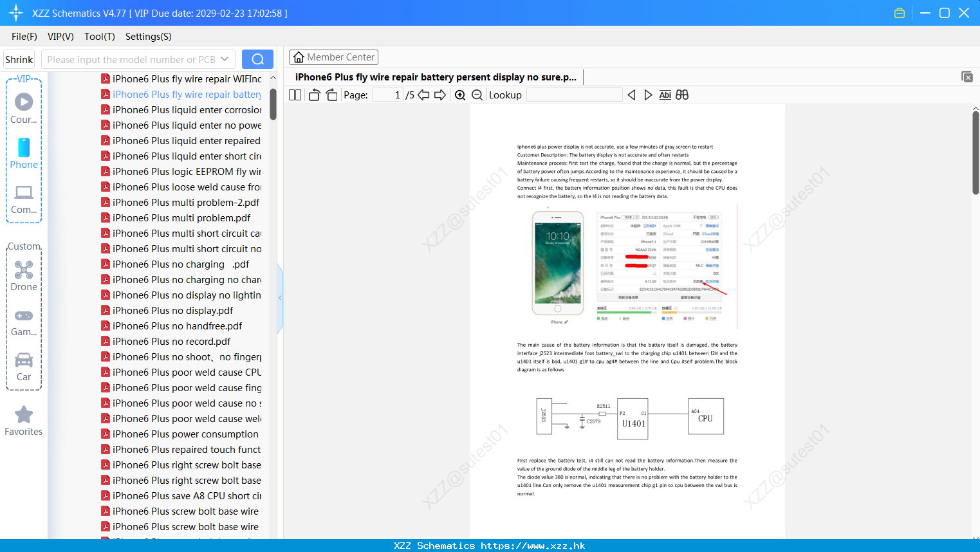Click the binoculars search icon

[682, 95]
